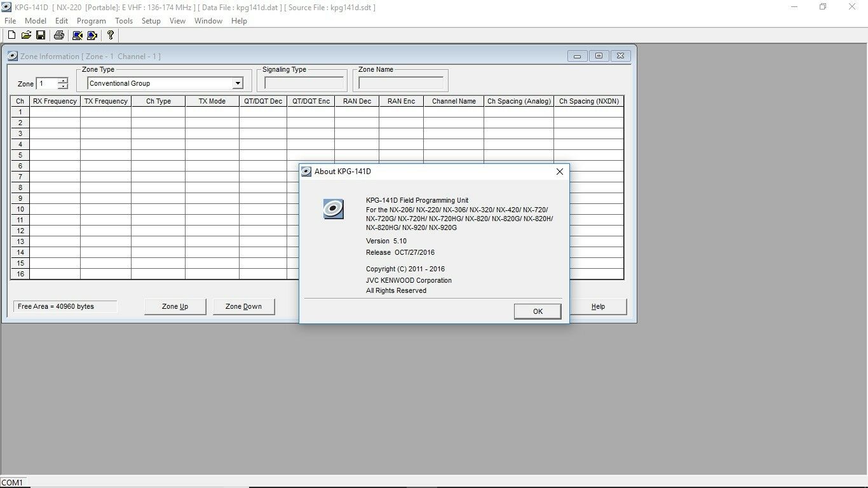Screen dimensions: 868x488
Task: Create a new data file via toolbar
Action: click(x=11, y=35)
